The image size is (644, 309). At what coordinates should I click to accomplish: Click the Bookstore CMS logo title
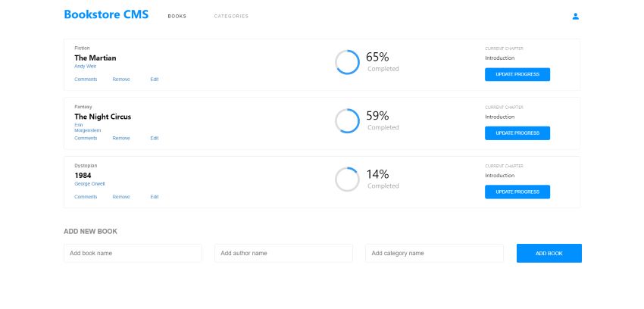106,14
